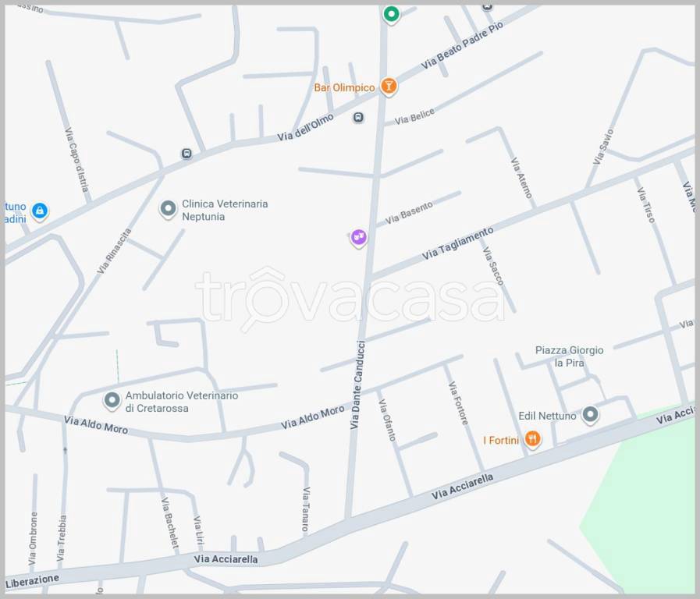This screenshot has height=599, width=700.
Task: Select the bus stop icon beside Via Belice
Action: pos(358,117)
